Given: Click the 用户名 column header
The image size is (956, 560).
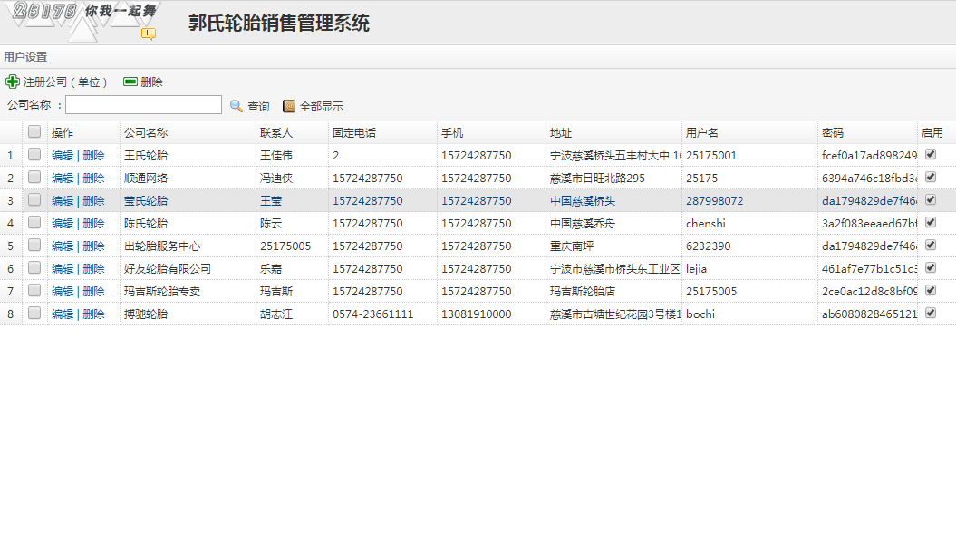Looking at the screenshot, I should coord(702,133).
